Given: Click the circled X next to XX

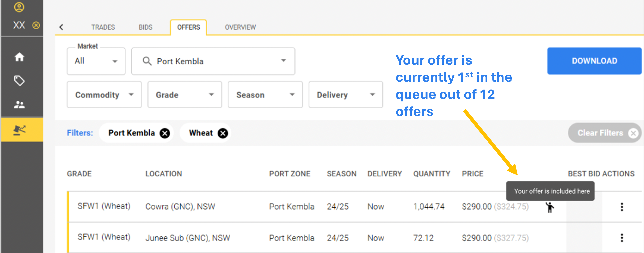Looking at the screenshot, I should [36, 25].
